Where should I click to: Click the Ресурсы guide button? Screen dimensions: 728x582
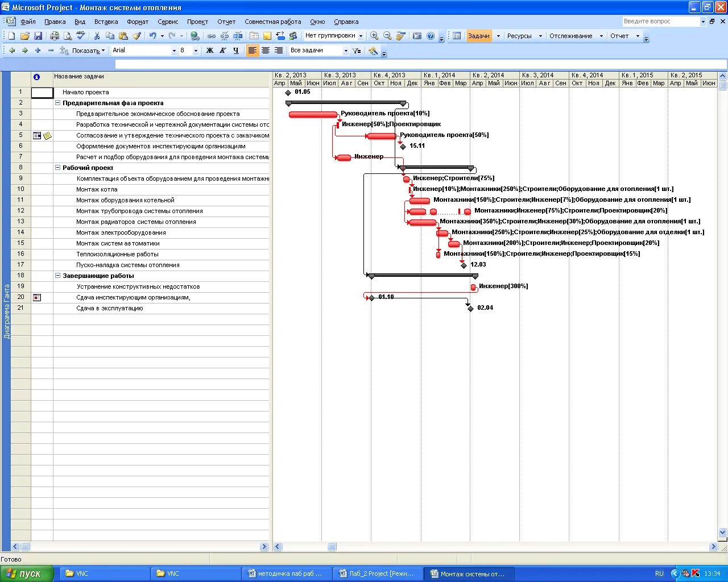pyautogui.click(x=519, y=36)
